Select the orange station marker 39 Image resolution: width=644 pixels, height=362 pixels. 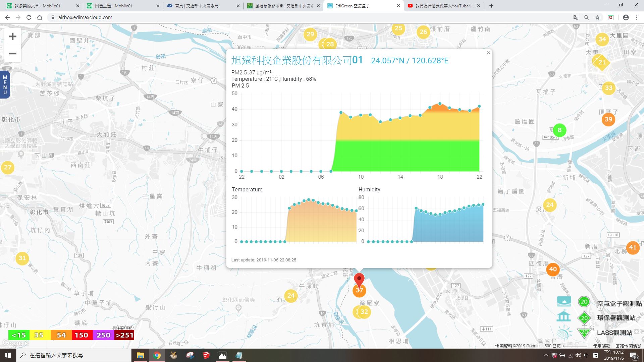click(608, 119)
